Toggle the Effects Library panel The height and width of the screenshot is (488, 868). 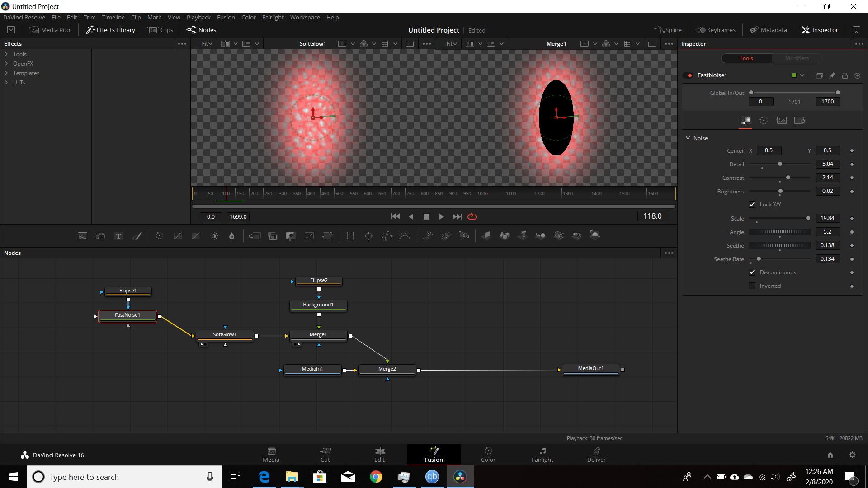click(x=111, y=30)
